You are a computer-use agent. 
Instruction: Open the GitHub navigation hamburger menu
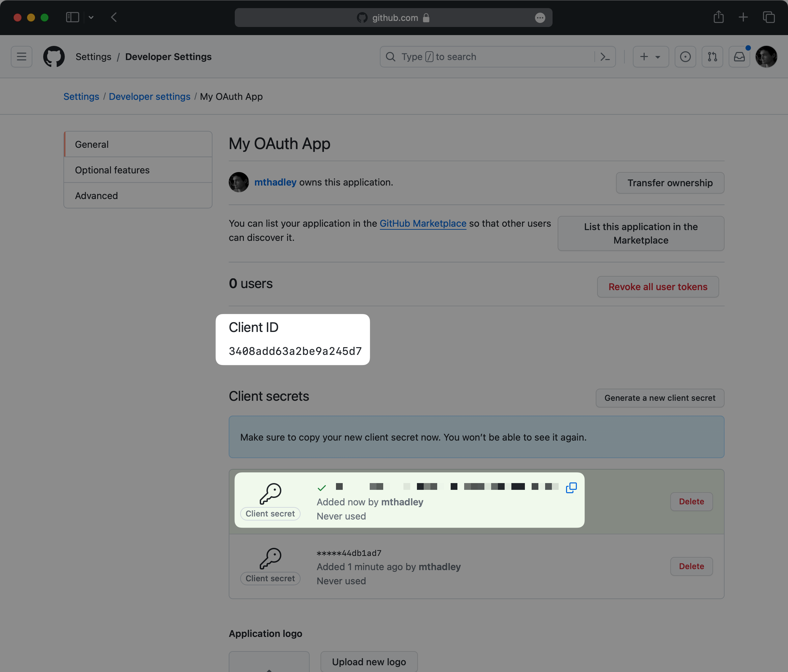pyautogui.click(x=21, y=56)
